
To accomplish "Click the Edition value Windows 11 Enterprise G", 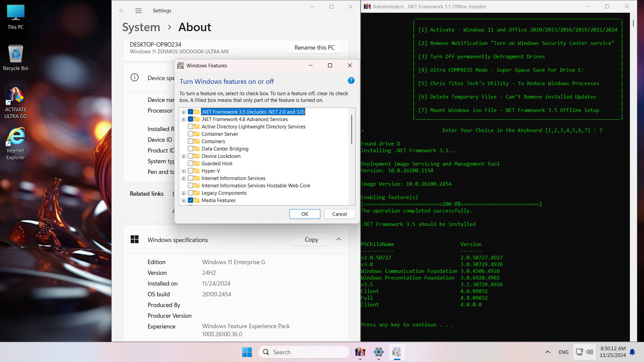I will pyautogui.click(x=233, y=262).
